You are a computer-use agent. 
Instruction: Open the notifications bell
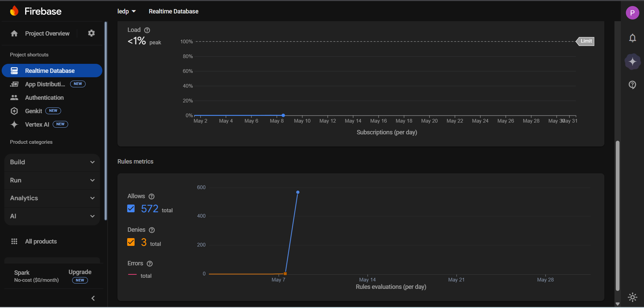click(632, 38)
